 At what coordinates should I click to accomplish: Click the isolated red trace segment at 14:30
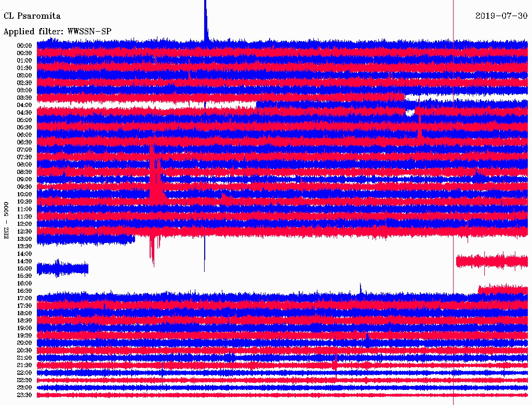click(x=492, y=261)
